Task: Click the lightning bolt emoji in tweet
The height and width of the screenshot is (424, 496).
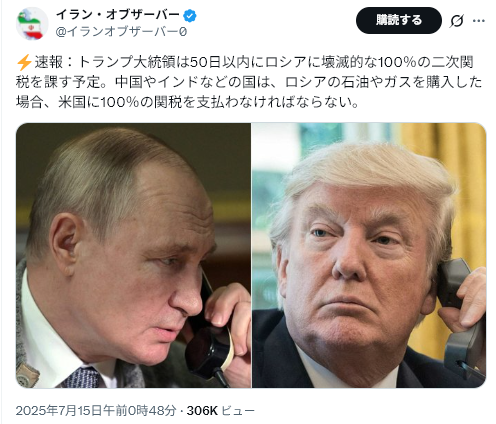Action: click(x=24, y=62)
